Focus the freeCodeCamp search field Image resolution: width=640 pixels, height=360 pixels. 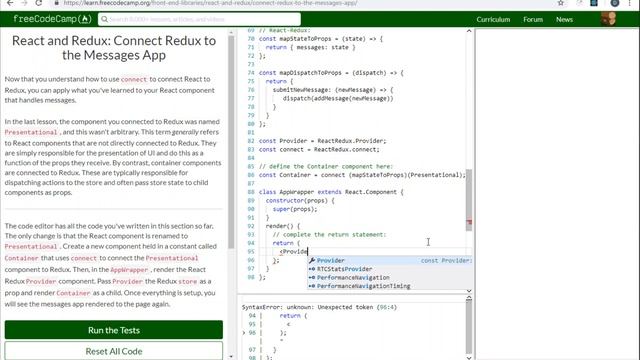click(x=199, y=19)
